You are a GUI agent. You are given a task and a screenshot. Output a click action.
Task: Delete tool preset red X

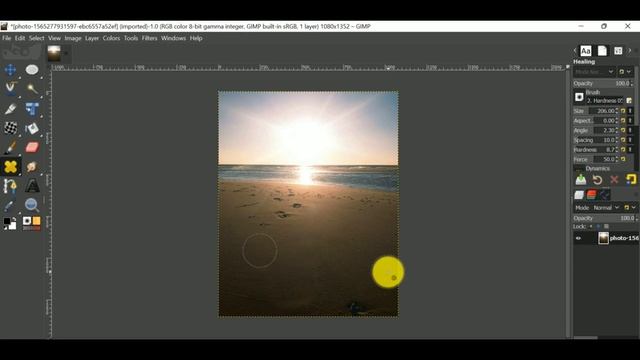pos(614,180)
